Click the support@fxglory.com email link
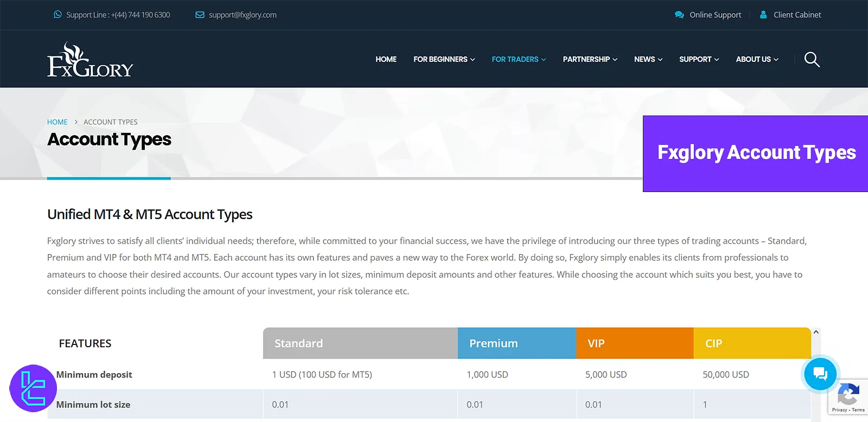Image resolution: width=868 pixels, height=422 pixels. (242, 15)
